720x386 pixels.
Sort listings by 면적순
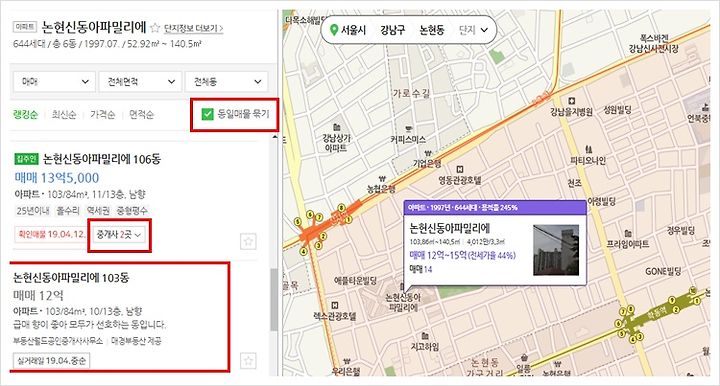pos(141,114)
